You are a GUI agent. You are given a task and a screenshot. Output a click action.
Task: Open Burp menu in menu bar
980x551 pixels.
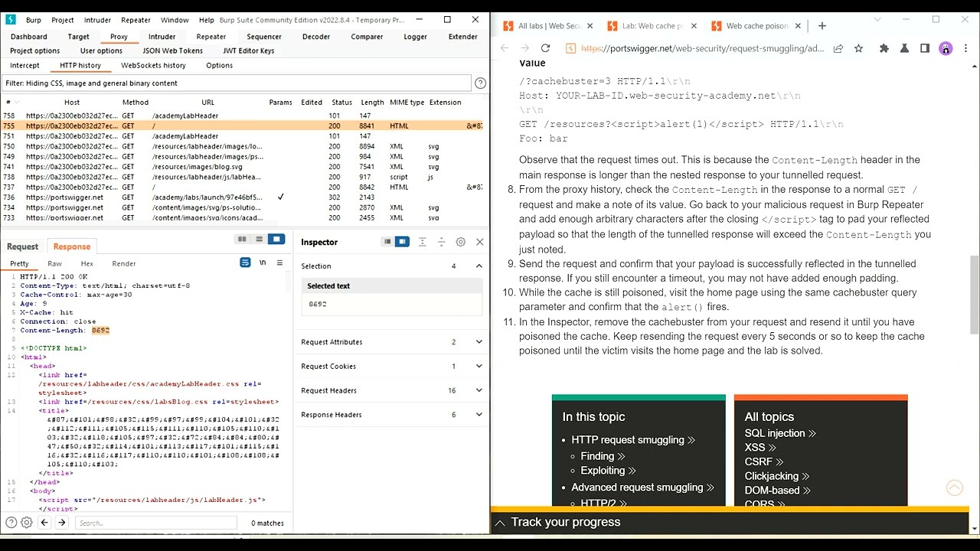pyautogui.click(x=34, y=20)
